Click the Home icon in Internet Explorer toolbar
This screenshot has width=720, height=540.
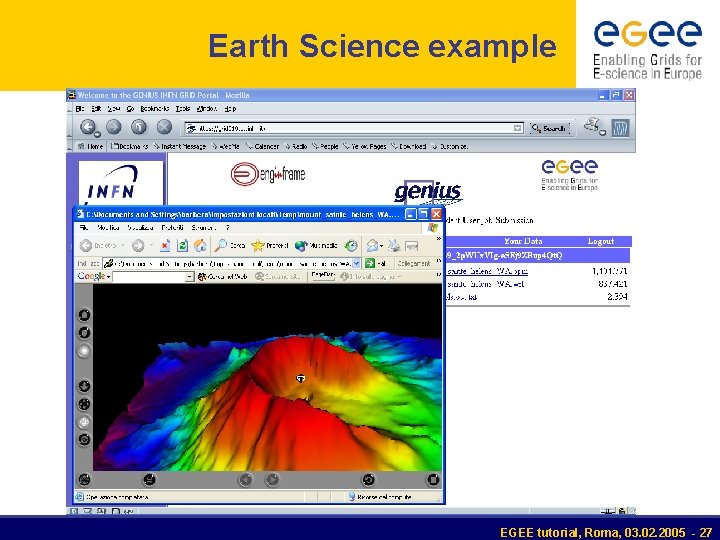(x=200, y=246)
